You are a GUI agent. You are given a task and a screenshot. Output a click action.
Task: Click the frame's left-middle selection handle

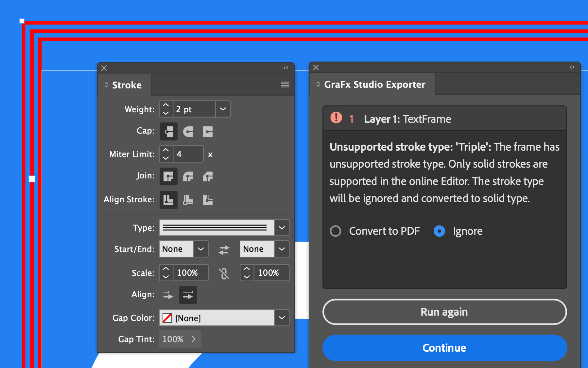tap(32, 179)
